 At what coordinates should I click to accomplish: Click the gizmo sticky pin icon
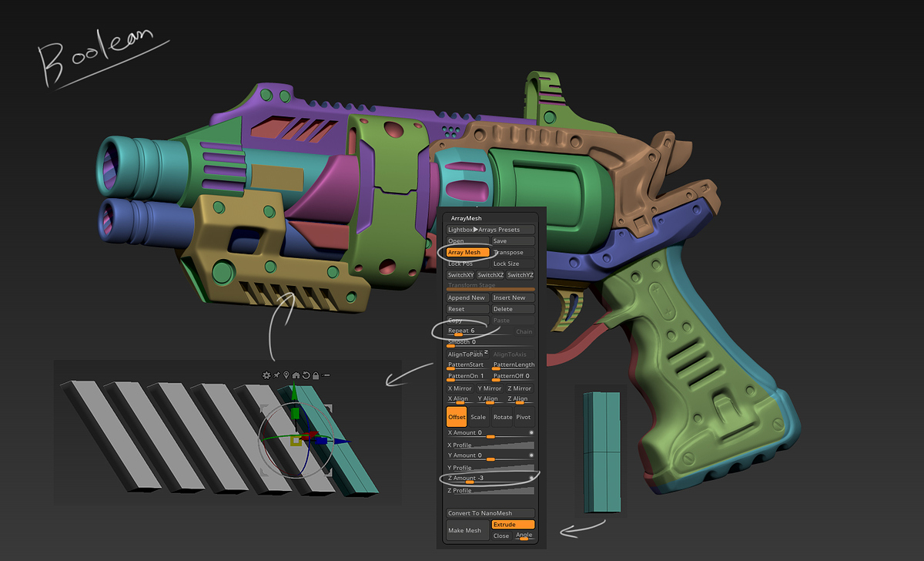[x=276, y=375]
